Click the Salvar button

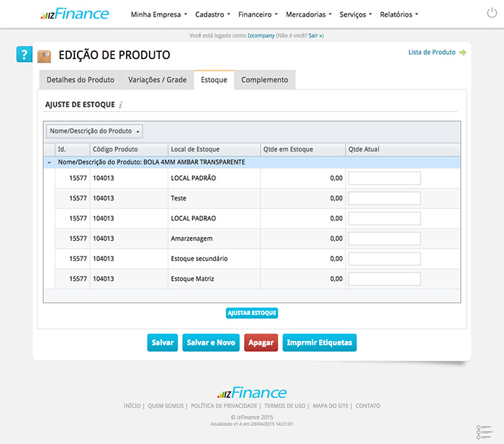(162, 343)
